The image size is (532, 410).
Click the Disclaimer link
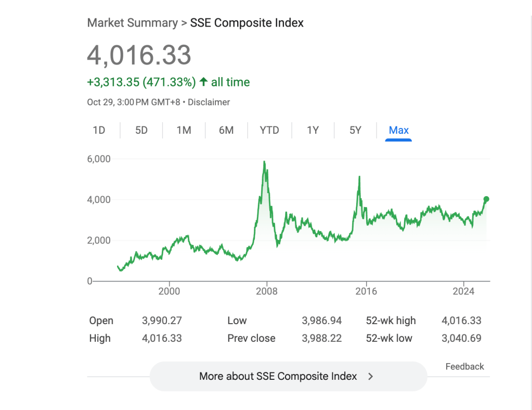[x=209, y=102]
